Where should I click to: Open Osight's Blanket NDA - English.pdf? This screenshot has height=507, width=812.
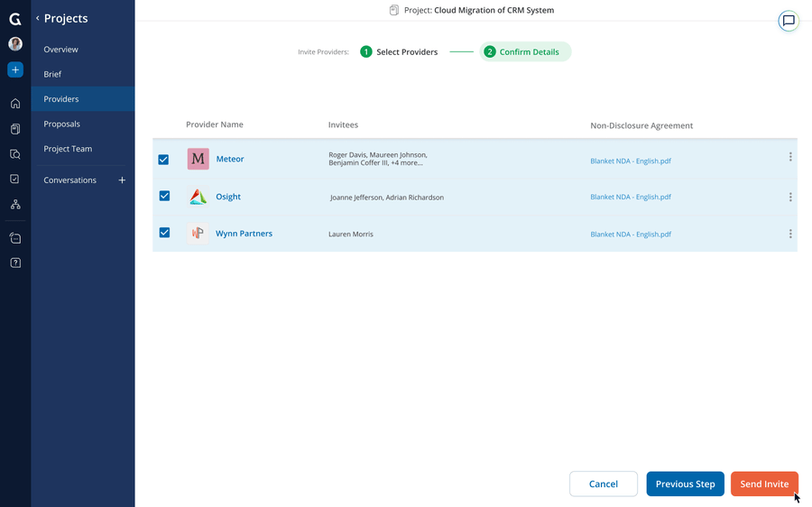click(631, 197)
